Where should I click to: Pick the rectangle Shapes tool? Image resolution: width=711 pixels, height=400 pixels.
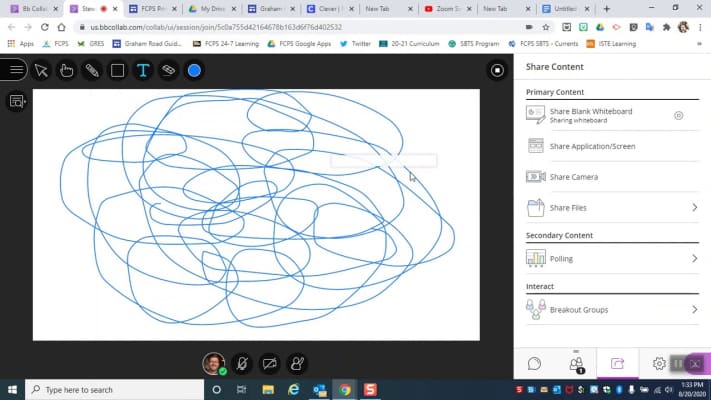117,70
